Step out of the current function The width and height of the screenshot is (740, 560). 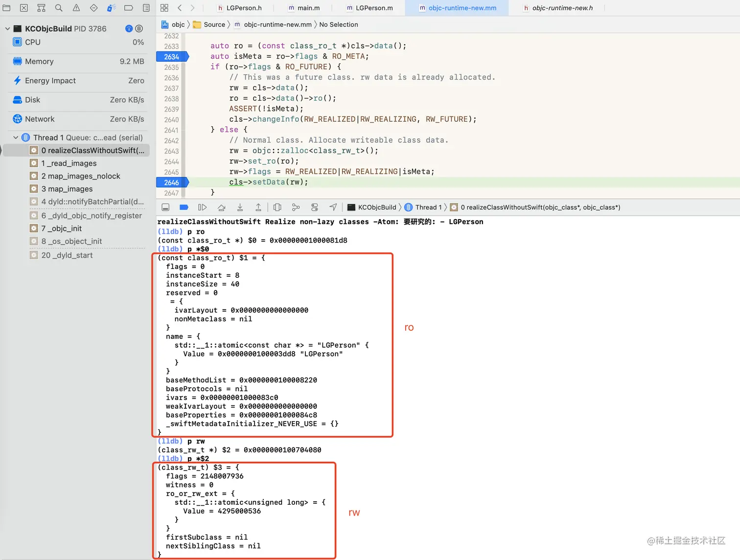click(x=258, y=207)
